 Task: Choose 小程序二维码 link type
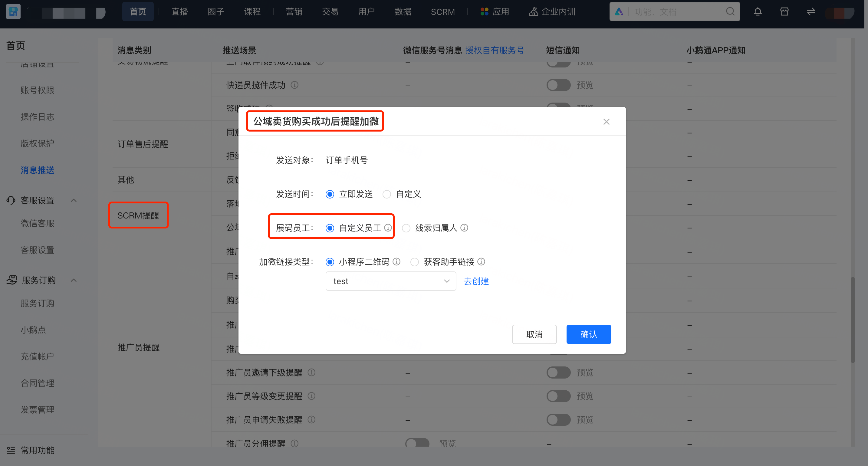click(x=330, y=261)
